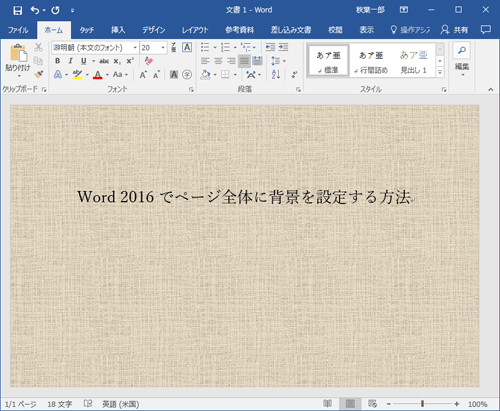Toggle subscript formatting
The image size is (500, 411).
[x=117, y=61]
